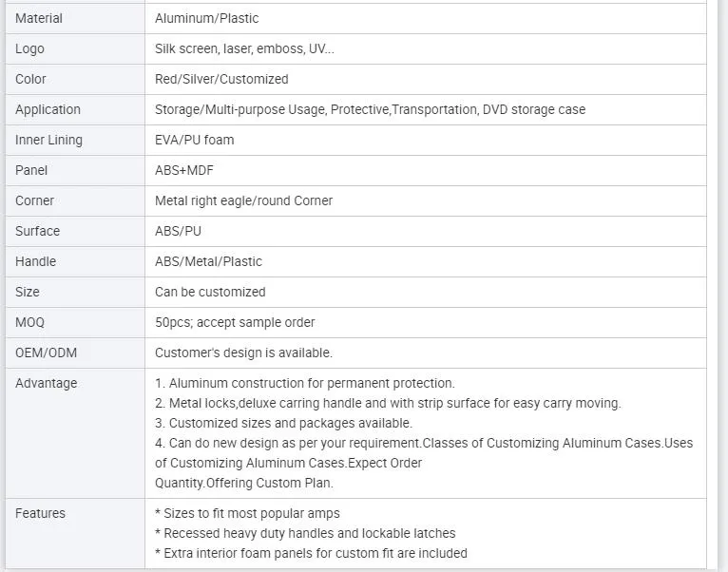728x572 pixels.
Task: Click the EVA/PU foam cell
Action: (x=425, y=141)
